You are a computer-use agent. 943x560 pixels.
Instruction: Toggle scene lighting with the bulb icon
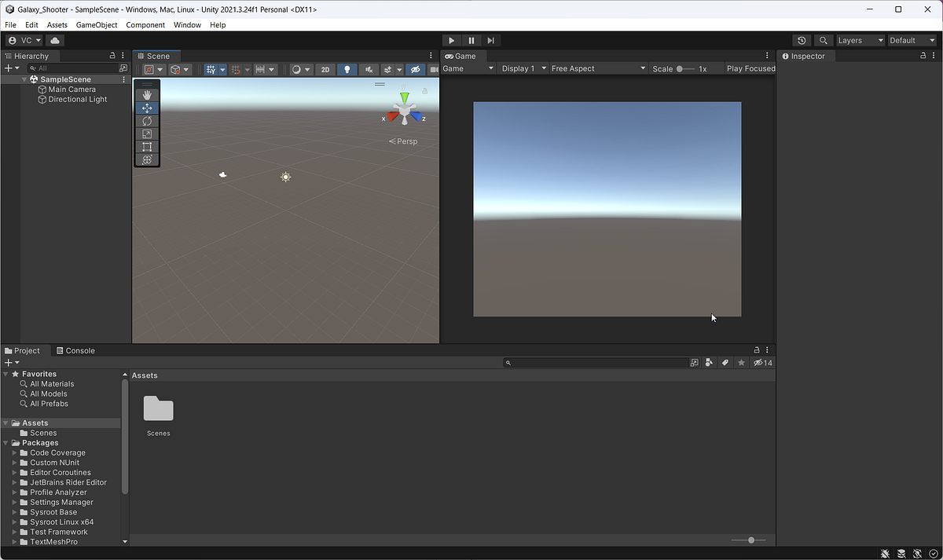[347, 69]
